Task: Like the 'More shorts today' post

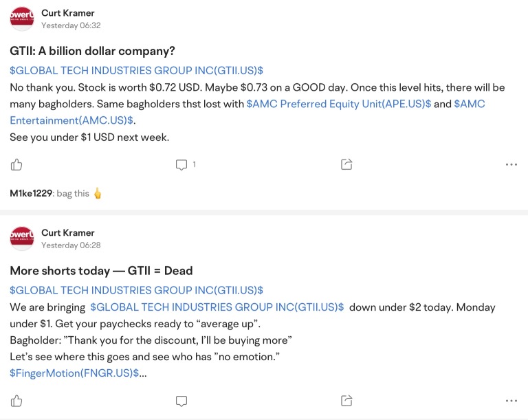Action: 17,400
